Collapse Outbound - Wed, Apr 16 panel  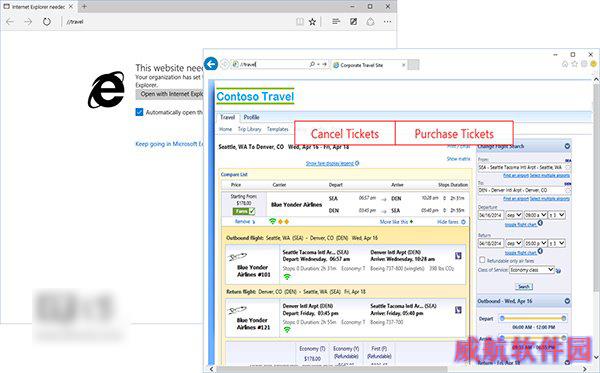[567, 301]
